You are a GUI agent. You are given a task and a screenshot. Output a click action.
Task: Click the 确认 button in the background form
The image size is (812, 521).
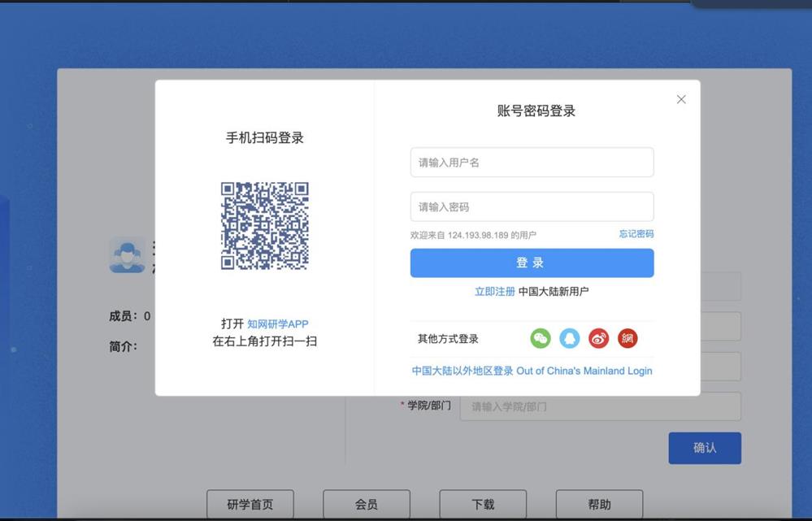click(704, 448)
